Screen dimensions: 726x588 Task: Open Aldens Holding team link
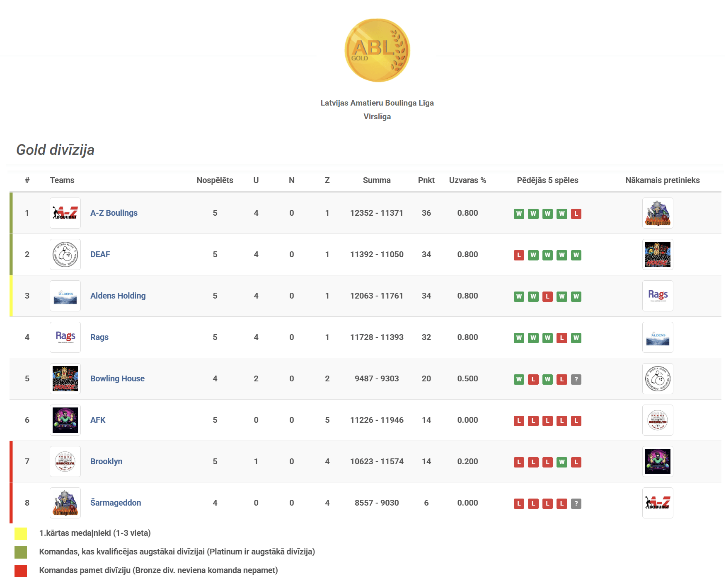(118, 296)
